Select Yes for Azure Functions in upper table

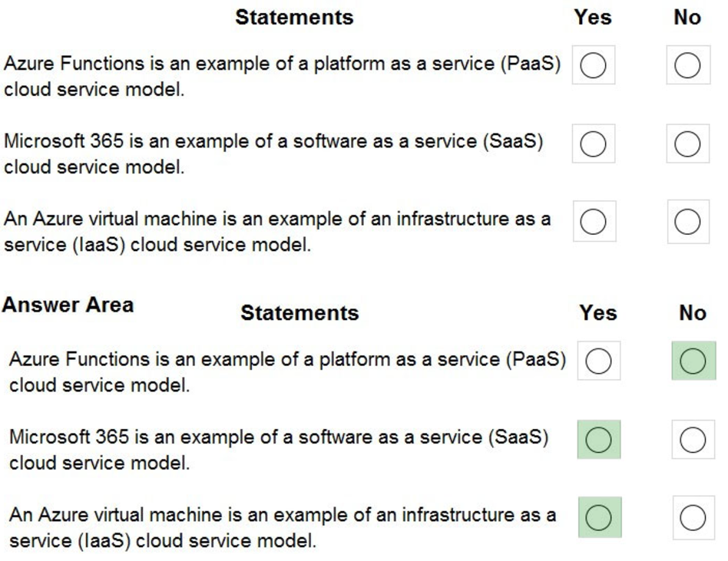(x=594, y=67)
